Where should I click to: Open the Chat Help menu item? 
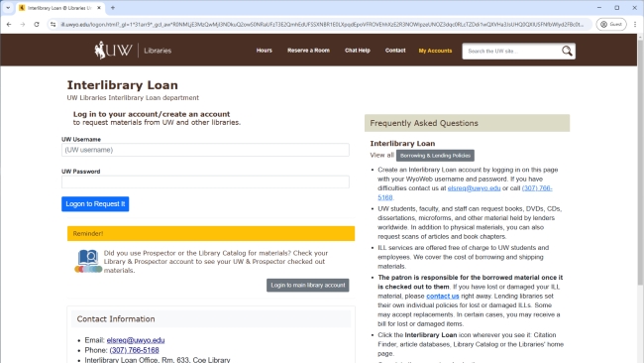click(358, 51)
